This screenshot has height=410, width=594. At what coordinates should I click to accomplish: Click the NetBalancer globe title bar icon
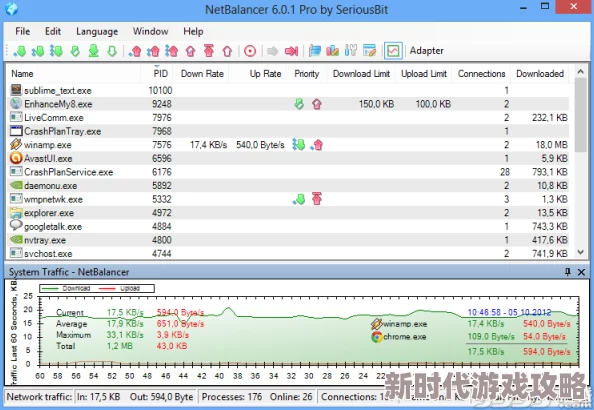coord(11,9)
